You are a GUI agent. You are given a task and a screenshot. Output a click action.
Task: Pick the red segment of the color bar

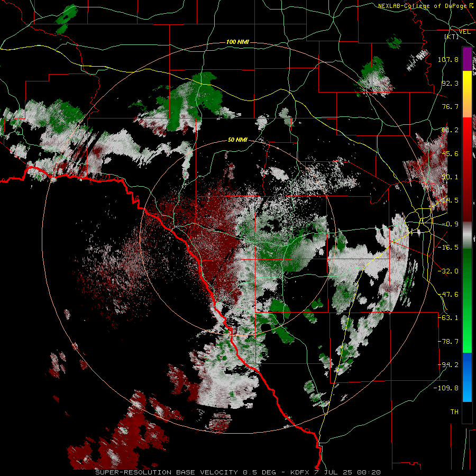point(467,169)
